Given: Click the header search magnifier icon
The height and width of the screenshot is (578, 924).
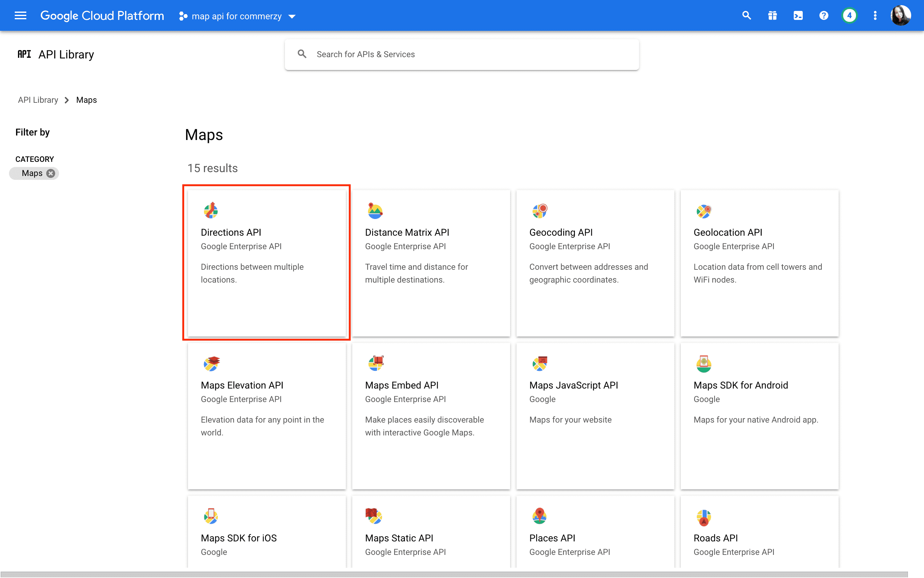Looking at the screenshot, I should point(747,16).
